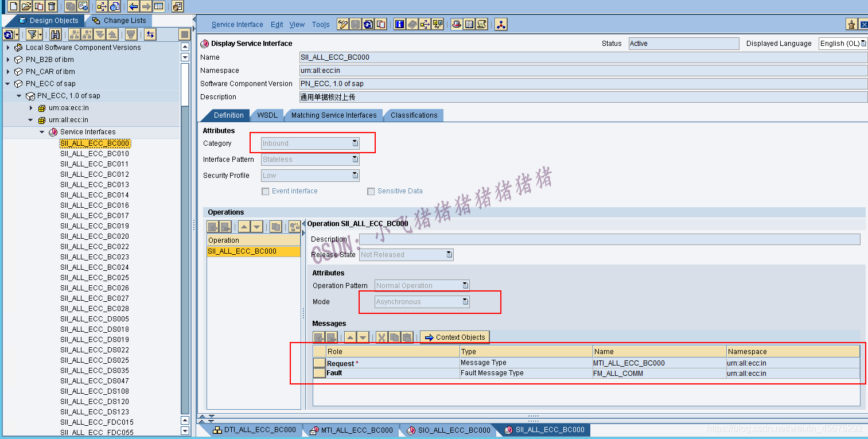Open the SIO_ALL_ECC_BC000 bottom tab
Viewport: 868px width, 439px height.
tap(449, 430)
